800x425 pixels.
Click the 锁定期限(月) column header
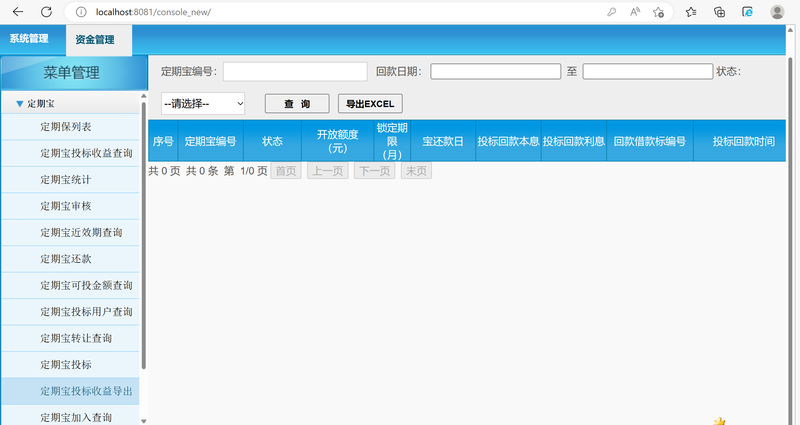pyautogui.click(x=392, y=141)
